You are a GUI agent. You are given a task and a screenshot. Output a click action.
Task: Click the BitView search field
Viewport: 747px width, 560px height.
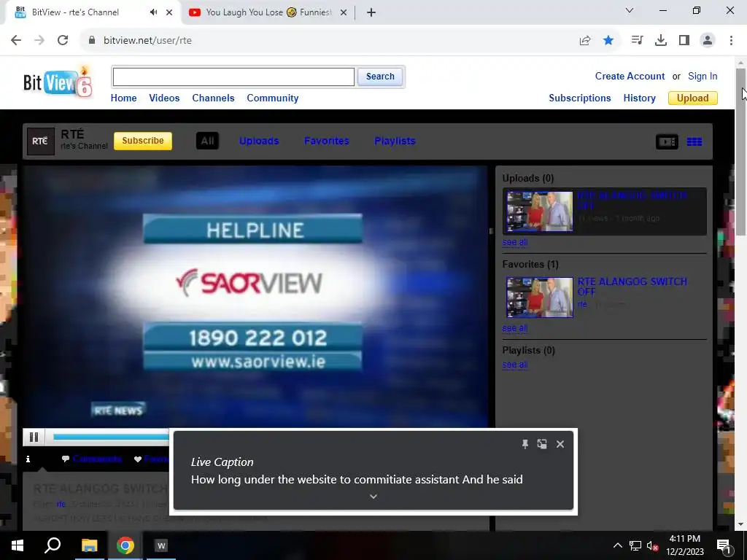coord(233,77)
